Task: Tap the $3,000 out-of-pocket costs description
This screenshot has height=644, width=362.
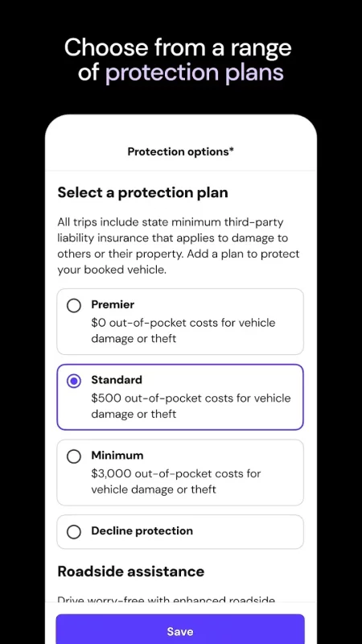Action: click(x=175, y=481)
